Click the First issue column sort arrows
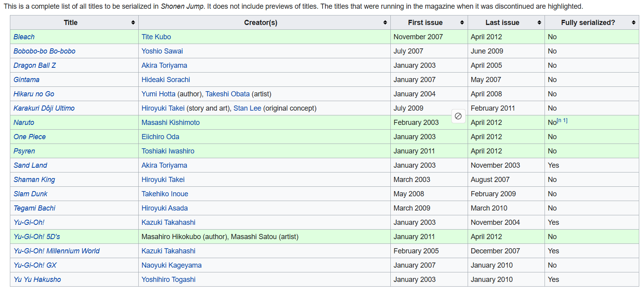The image size is (644, 295). 462,23
